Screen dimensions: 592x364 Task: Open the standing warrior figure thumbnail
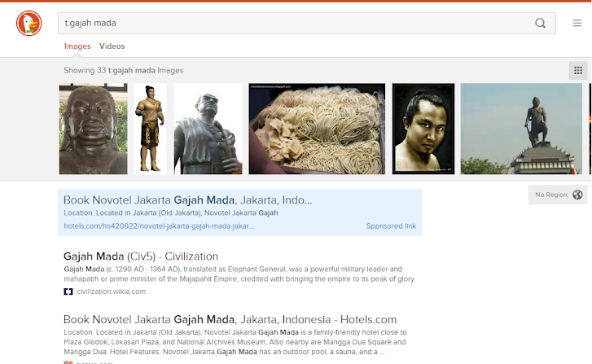(150, 129)
